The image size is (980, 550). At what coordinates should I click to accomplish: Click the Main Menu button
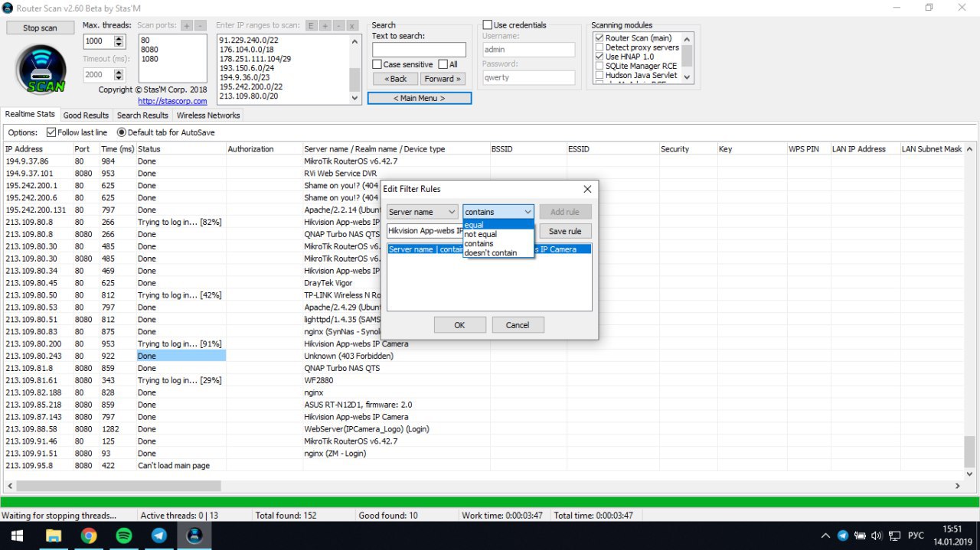pyautogui.click(x=420, y=98)
